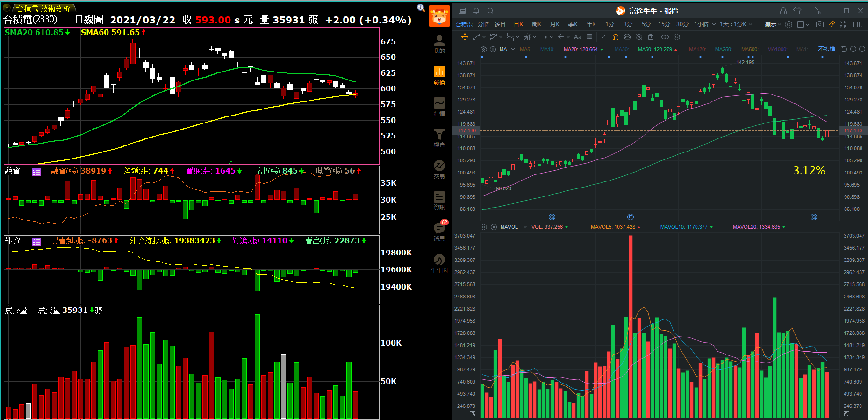Click the Futu bull mascot logo
Viewport: 868px width, 420px height.
[439, 16]
